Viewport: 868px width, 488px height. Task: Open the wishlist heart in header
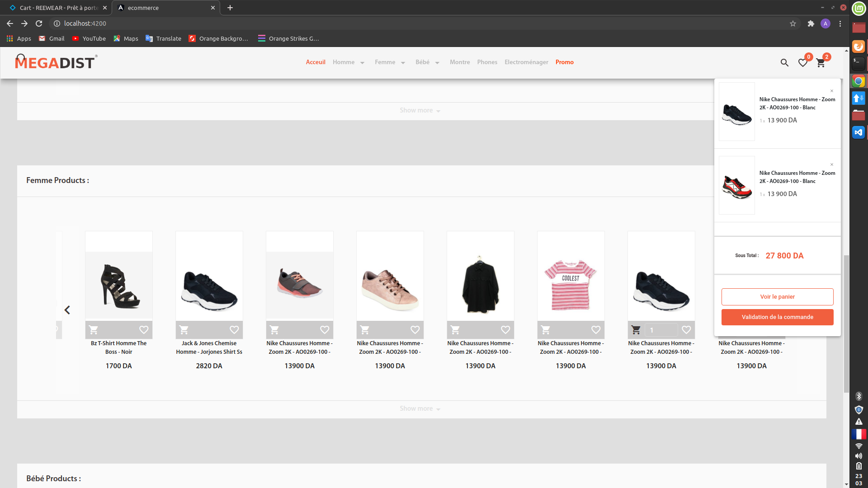click(x=803, y=63)
